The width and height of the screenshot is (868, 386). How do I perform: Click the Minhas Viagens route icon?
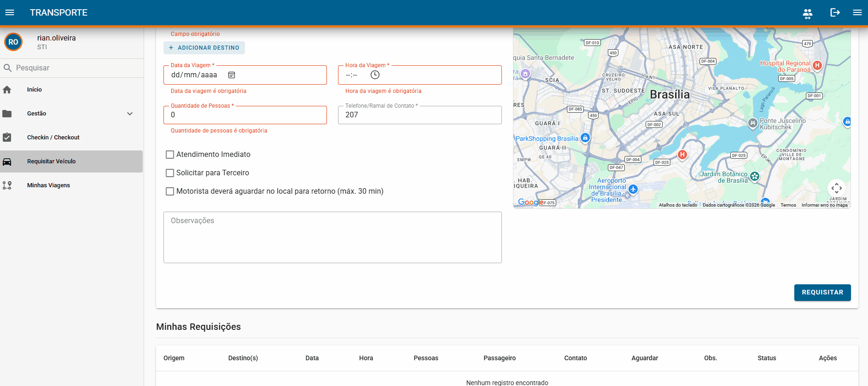[x=7, y=185]
